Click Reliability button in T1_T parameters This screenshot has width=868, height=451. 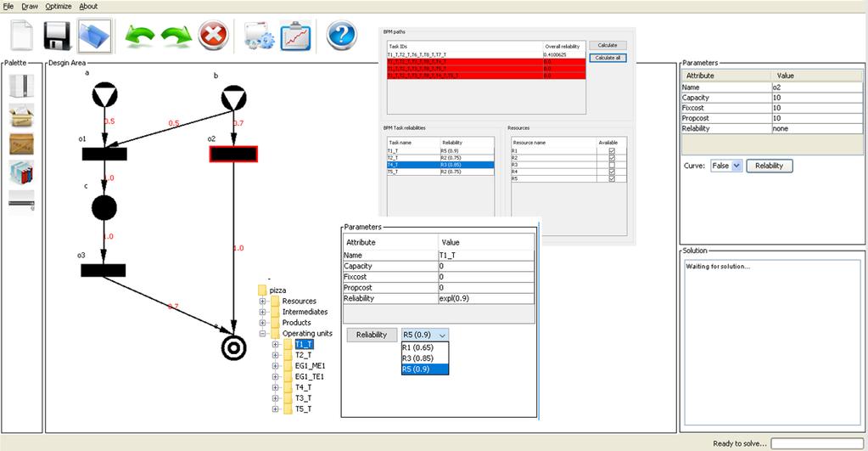(372, 335)
